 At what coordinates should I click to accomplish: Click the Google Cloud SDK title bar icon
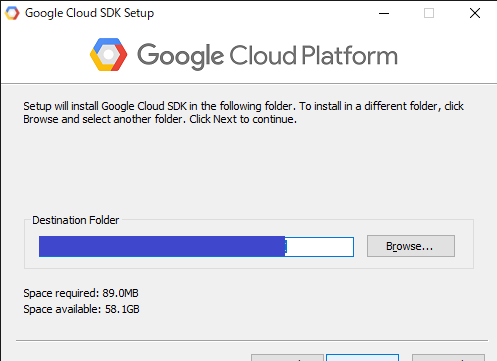pos(12,13)
